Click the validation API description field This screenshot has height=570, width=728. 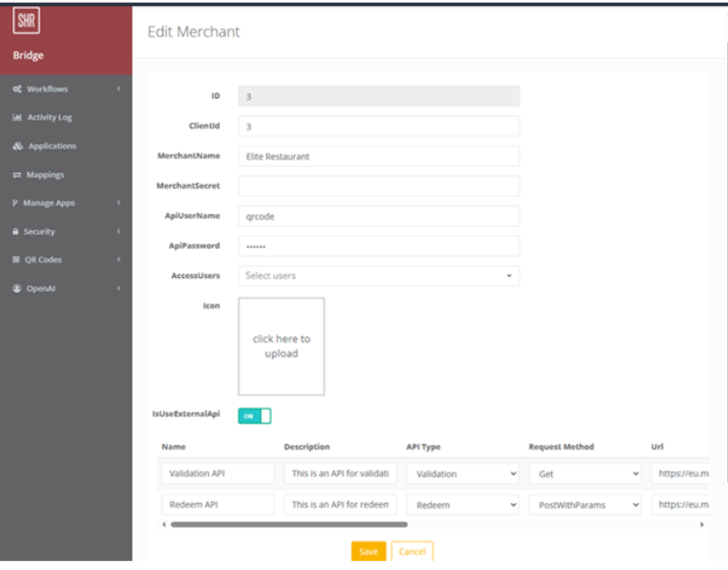coord(340,474)
